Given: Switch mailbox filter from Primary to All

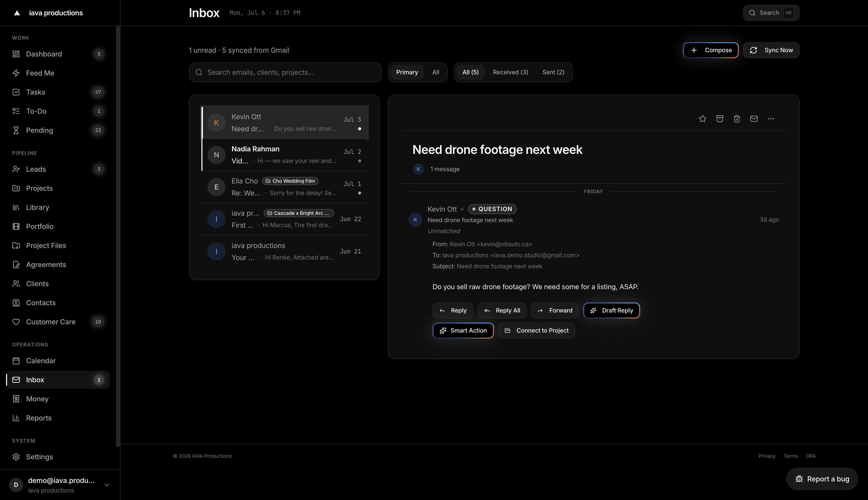Looking at the screenshot, I should (435, 72).
